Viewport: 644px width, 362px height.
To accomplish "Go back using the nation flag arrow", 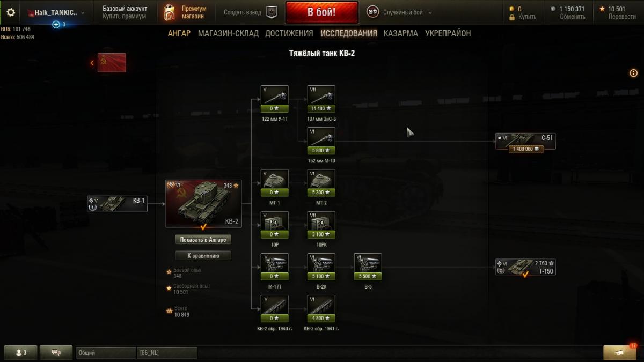I will coord(108,63).
